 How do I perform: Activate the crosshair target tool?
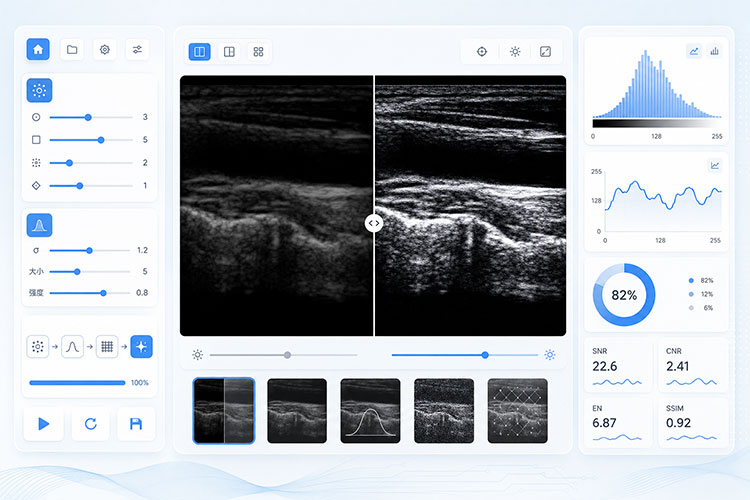(482, 52)
